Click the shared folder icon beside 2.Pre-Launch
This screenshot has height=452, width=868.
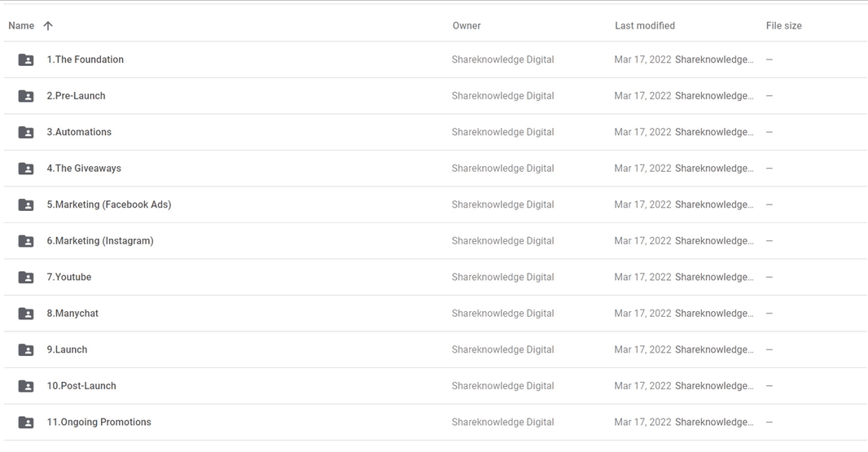[26, 96]
